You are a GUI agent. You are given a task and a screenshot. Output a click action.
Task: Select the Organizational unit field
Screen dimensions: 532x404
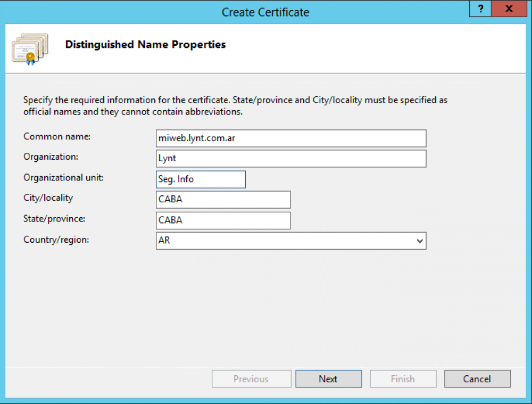pos(201,179)
